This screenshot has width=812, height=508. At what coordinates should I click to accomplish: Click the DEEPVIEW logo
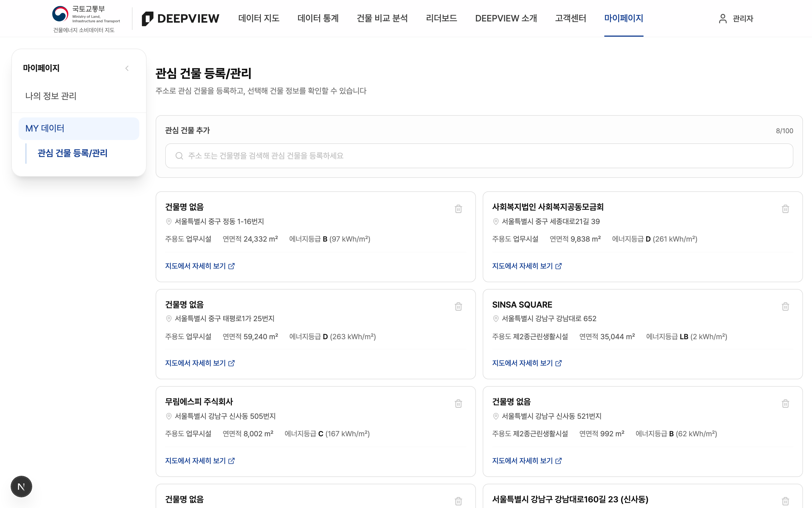coord(180,18)
